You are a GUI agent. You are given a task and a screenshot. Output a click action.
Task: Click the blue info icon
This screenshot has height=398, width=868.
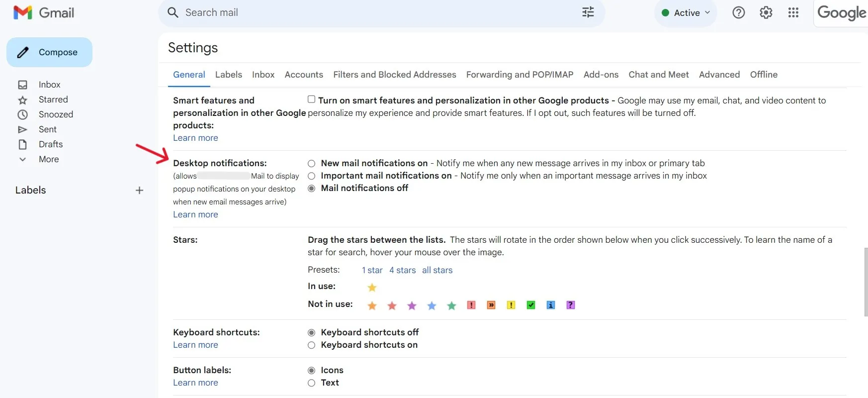coord(550,305)
